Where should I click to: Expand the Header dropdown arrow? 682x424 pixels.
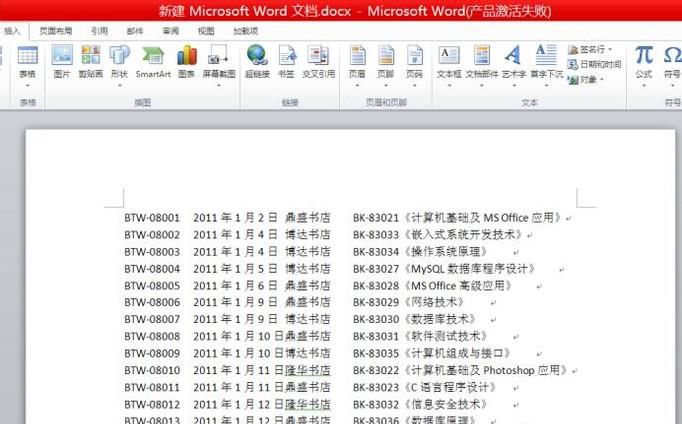click(x=357, y=86)
